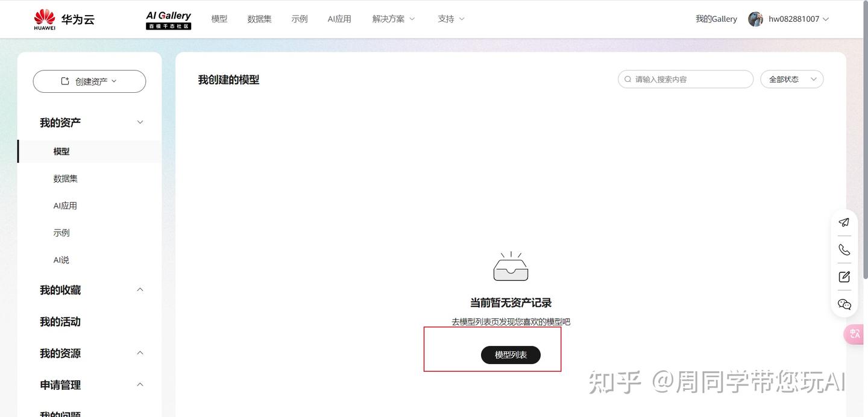Viewport: 868px width, 417px height.
Task: Go to 我的Gallery link
Action: coord(716,19)
